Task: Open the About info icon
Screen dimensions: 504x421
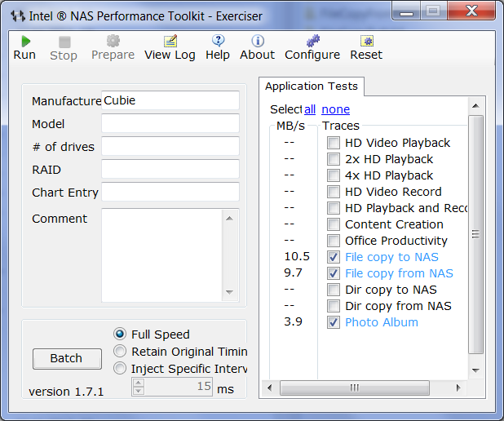Action: (x=258, y=41)
